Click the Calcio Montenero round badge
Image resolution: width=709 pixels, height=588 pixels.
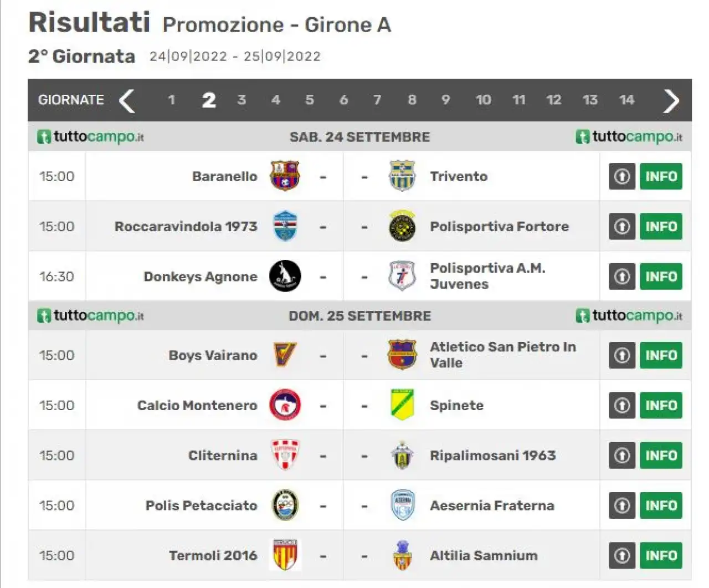click(x=285, y=405)
